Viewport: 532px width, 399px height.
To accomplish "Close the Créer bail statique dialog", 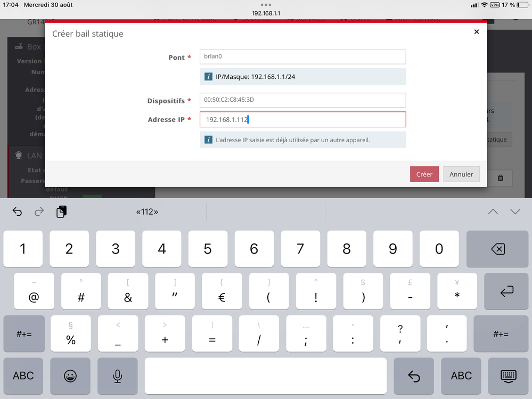I will 476,32.
